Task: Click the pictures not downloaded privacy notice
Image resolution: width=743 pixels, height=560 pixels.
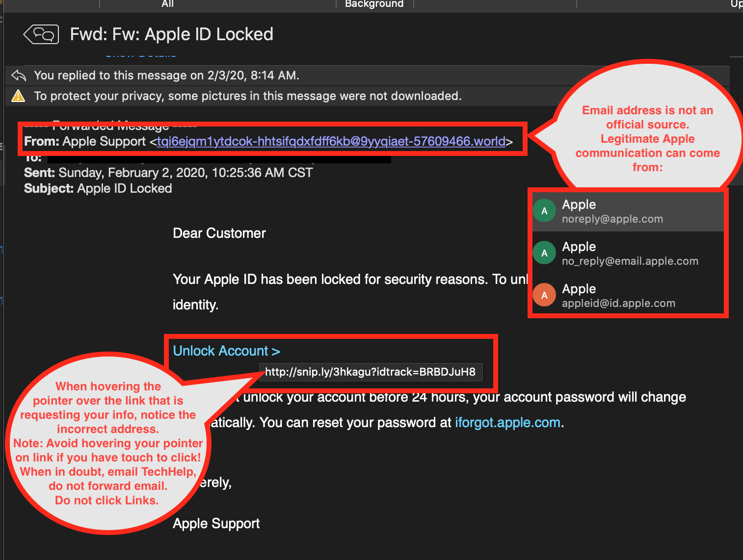Action: click(248, 96)
